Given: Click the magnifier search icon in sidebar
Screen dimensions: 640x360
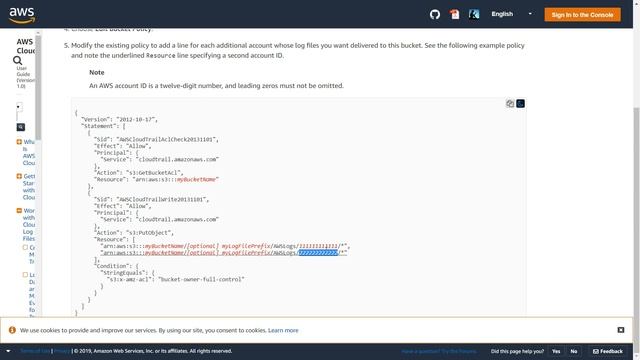Looking at the screenshot, I should click(x=17, y=60).
